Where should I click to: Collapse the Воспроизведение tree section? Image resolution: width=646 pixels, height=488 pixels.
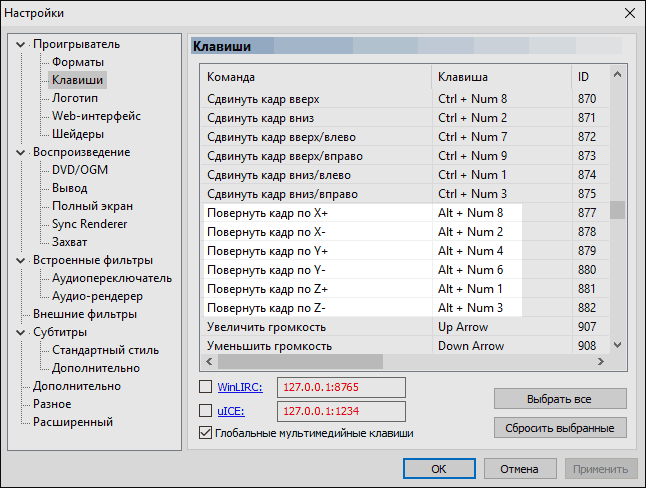click(x=22, y=152)
